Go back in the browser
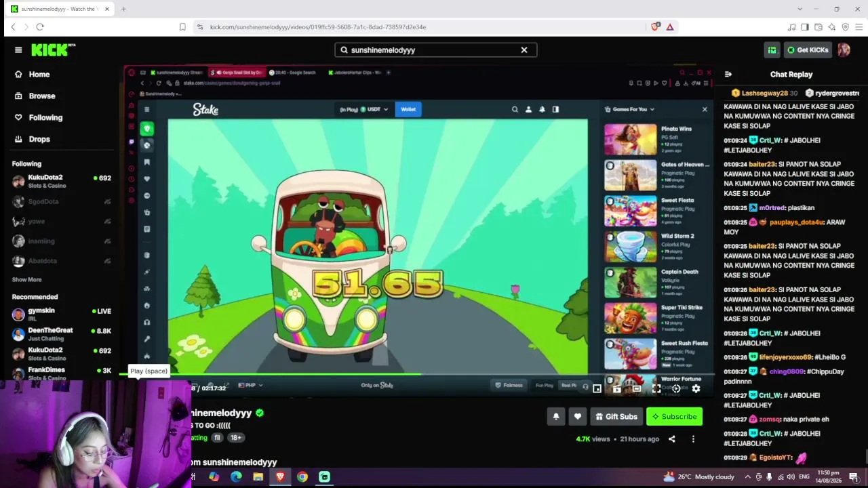Image resolution: width=868 pixels, height=488 pixels. 13,27
